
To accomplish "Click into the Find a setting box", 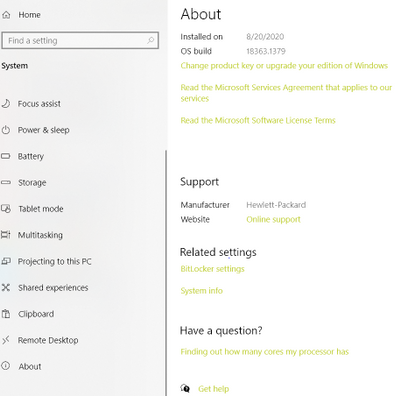I will (80, 41).
